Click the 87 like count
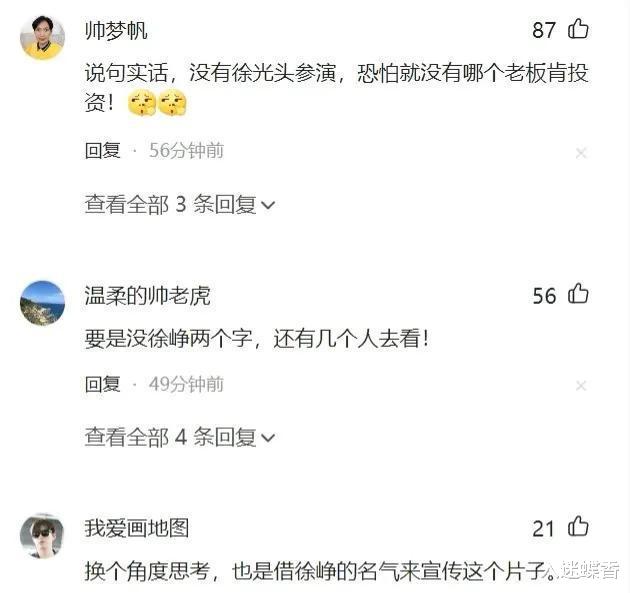 pos(544,30)
